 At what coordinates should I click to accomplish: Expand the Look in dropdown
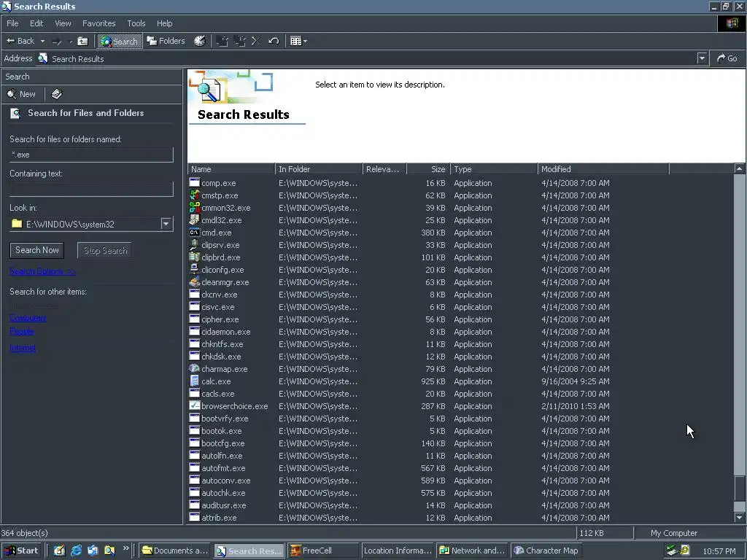pyautogui.click(x=166, y=224)
